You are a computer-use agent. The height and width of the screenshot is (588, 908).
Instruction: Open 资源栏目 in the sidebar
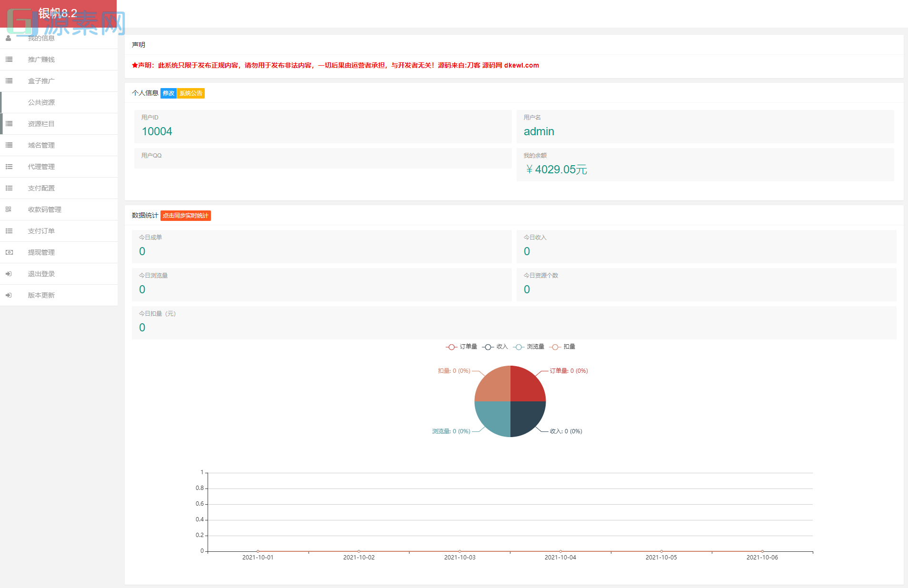point(41,124)
